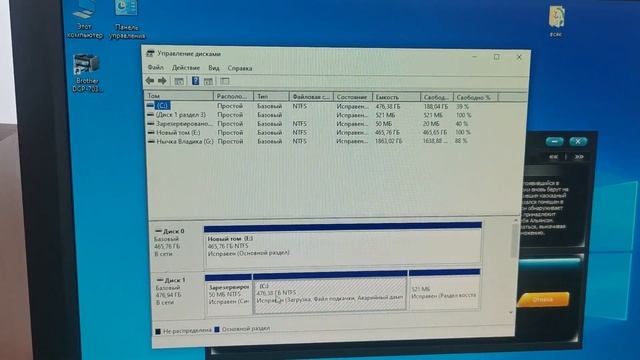Click the 88 % free percent cell
Viewport: 640px width, 360px height.
pos(461,141)
